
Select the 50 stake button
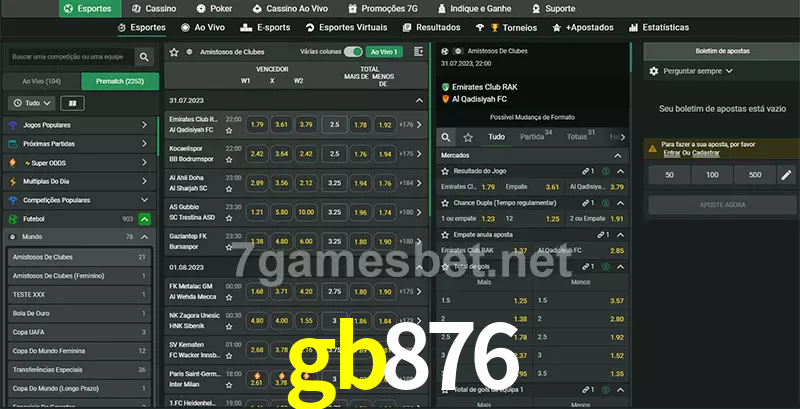tap(669, 175)
